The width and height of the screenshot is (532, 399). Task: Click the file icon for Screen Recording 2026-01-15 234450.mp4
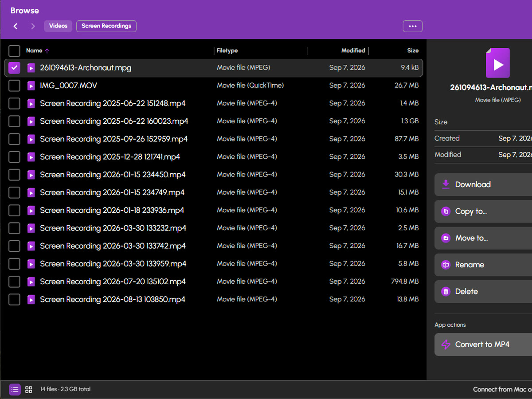(x=31, y=175)
